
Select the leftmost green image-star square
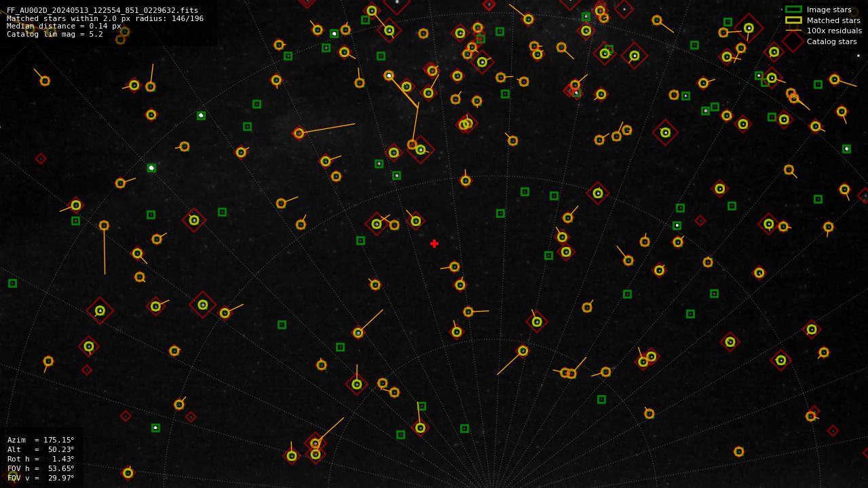(x=12, y=283)
